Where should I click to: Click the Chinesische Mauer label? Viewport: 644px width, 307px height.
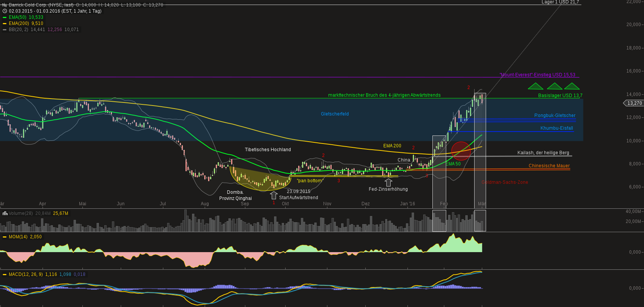coord(549,166)
